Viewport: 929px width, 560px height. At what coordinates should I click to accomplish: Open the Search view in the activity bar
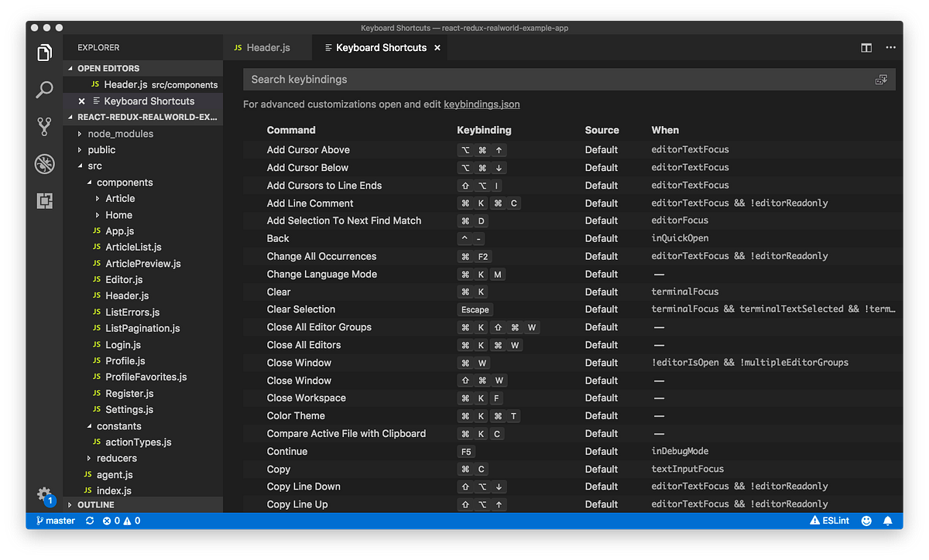(44, 90)
